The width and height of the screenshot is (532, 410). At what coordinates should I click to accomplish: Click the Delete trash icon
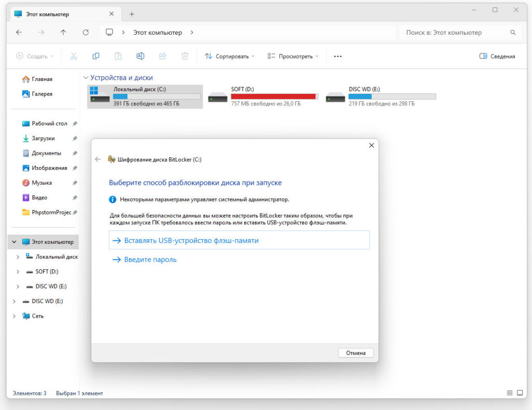point(184,56)
